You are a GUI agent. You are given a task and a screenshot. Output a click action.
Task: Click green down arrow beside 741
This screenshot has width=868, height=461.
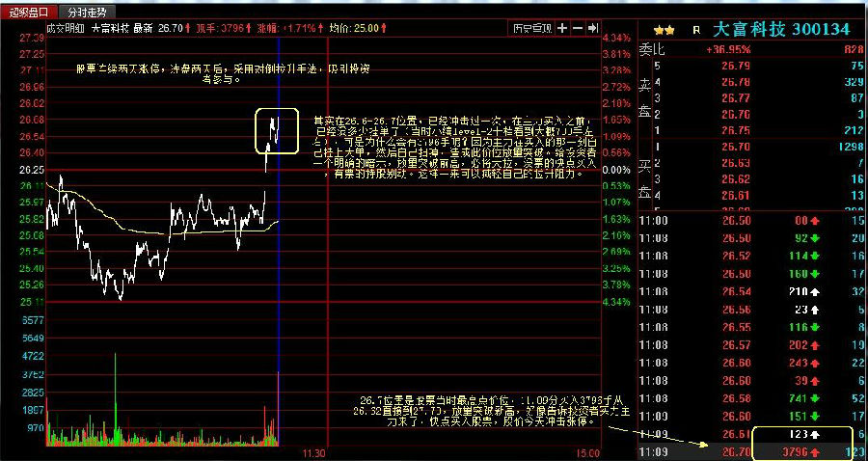pos(814,397)
